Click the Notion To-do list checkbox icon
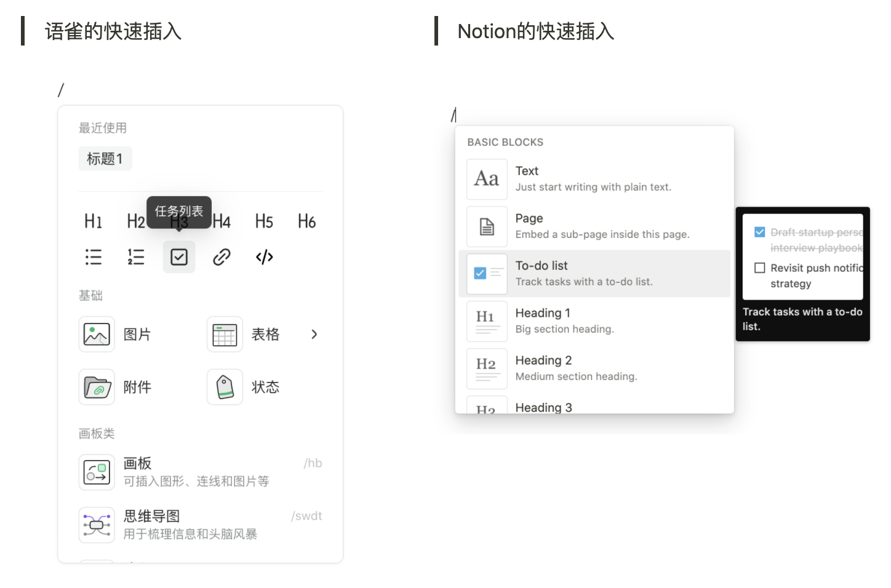 [487, 274]
